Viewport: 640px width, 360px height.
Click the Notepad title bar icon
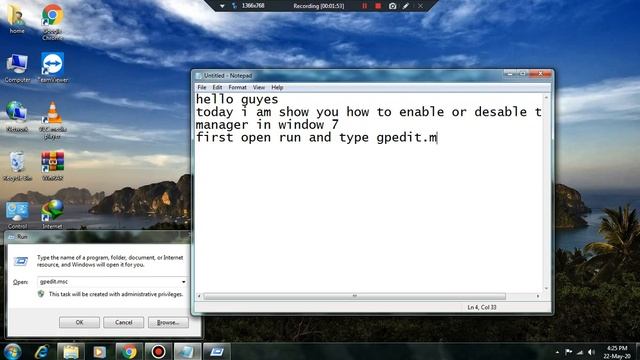point(199,76)
